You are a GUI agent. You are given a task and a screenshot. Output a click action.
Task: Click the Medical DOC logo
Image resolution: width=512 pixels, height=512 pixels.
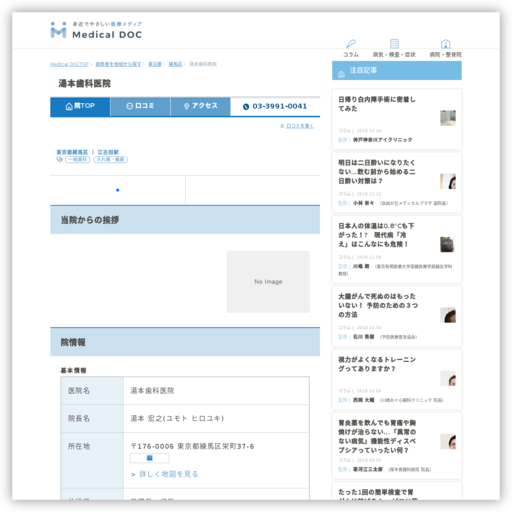click(x=96, y=30)
